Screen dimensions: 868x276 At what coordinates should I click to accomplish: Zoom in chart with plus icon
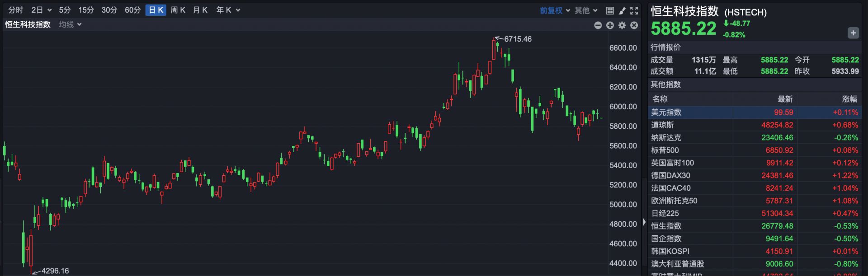pos(610,25)
